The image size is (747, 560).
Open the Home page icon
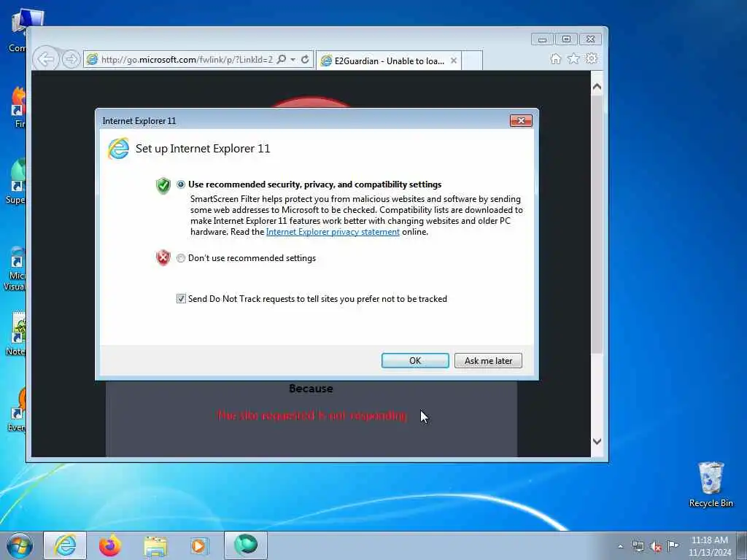coord(555,58)
